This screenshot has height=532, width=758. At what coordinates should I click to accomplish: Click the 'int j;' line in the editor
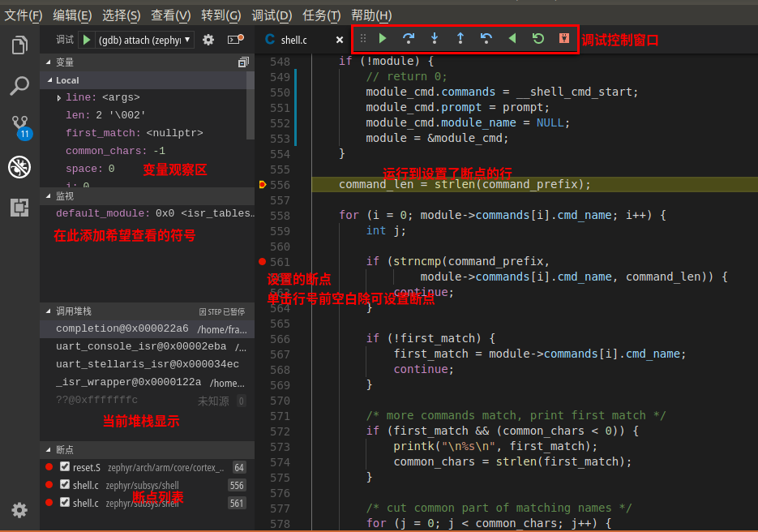386,230
